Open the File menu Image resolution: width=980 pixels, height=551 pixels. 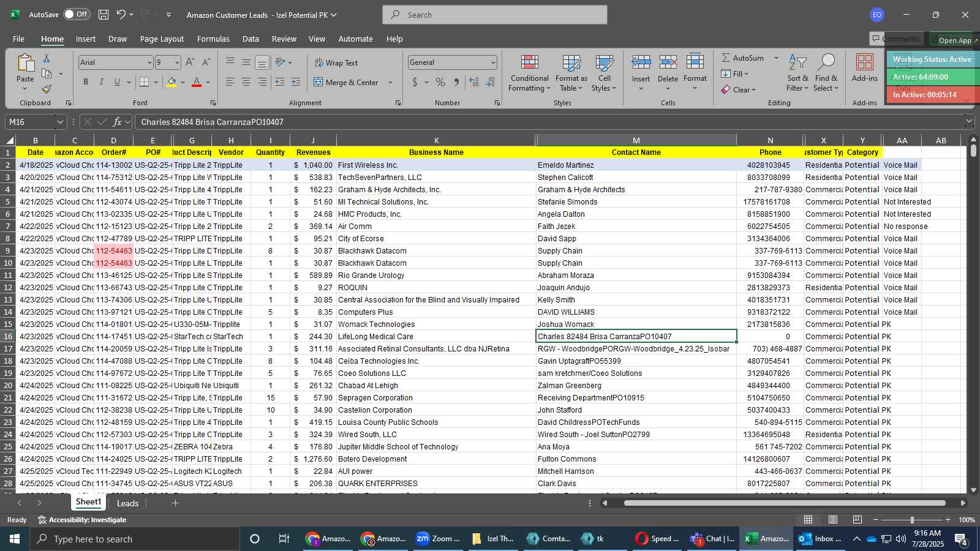tap(18, 39)
